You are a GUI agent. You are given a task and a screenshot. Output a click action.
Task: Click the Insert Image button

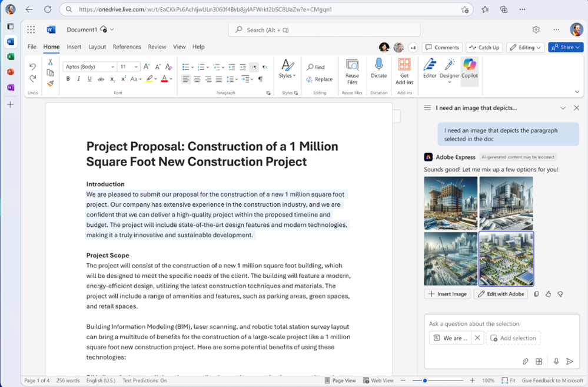tap(447, 294)
